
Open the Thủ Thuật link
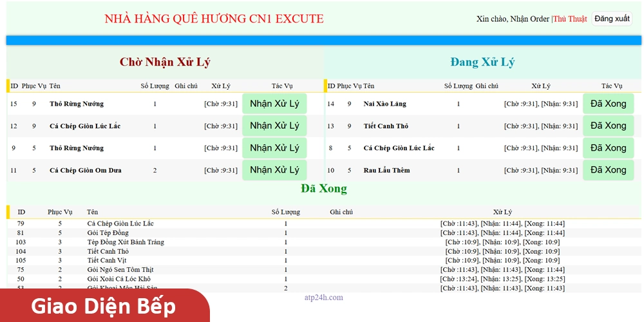pyautogui.click(x=570, y=19)
